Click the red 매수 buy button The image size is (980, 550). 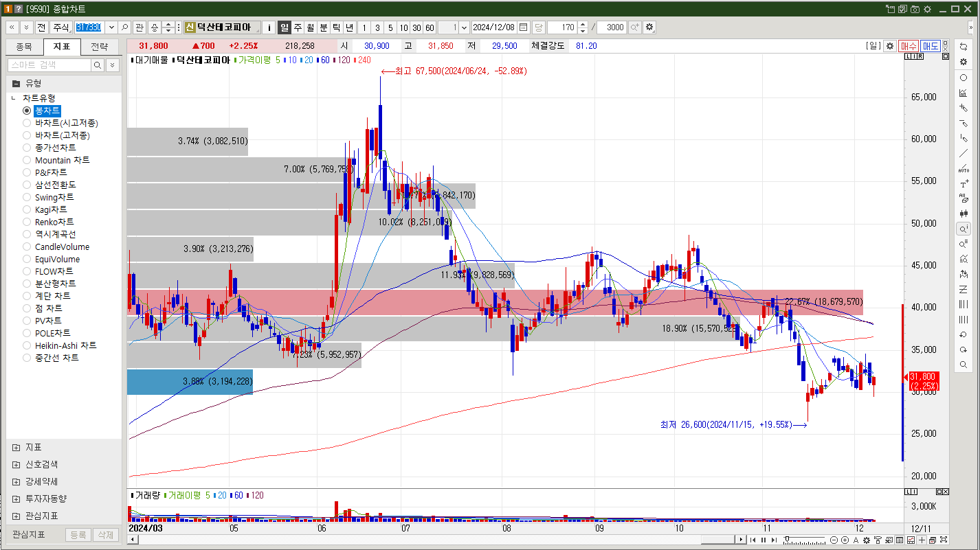tap(909, 46)
